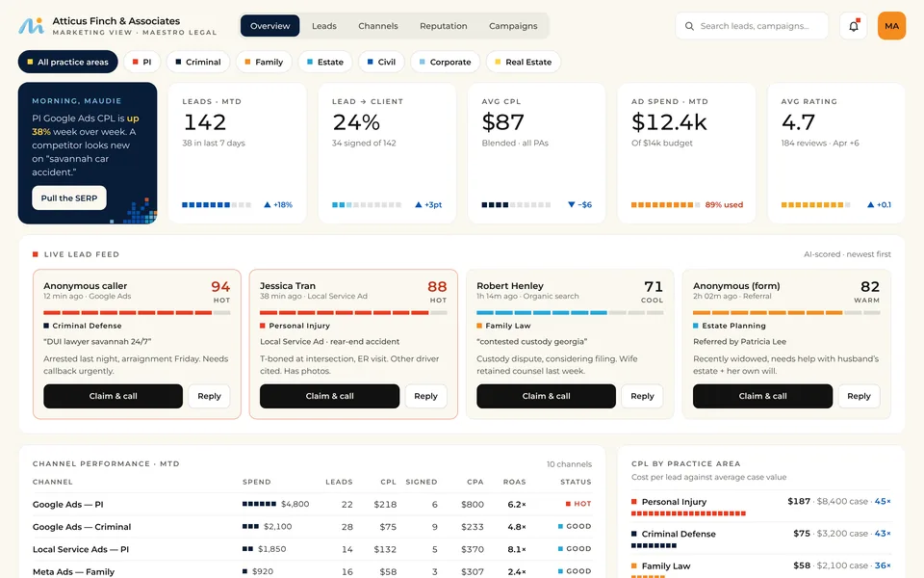Viewport: 924px width, 578px height.
Task: Open the Meta Ads — Family row
Action: point(312,571)
